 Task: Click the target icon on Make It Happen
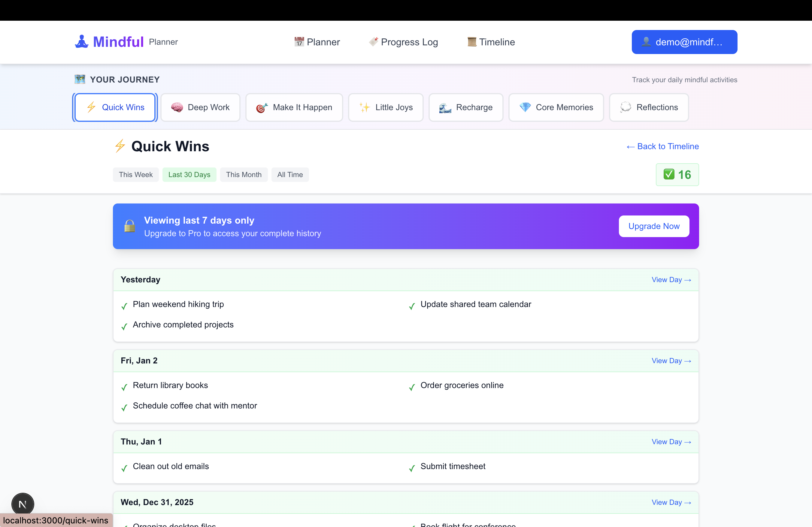262,108
